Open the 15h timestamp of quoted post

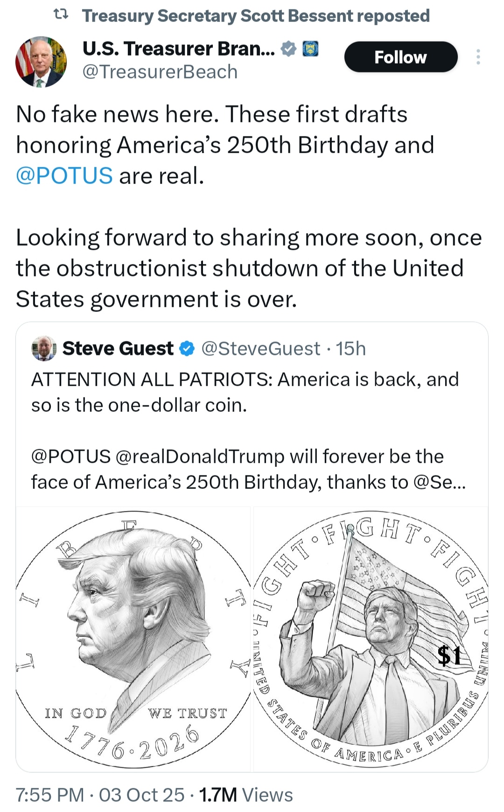351,349
